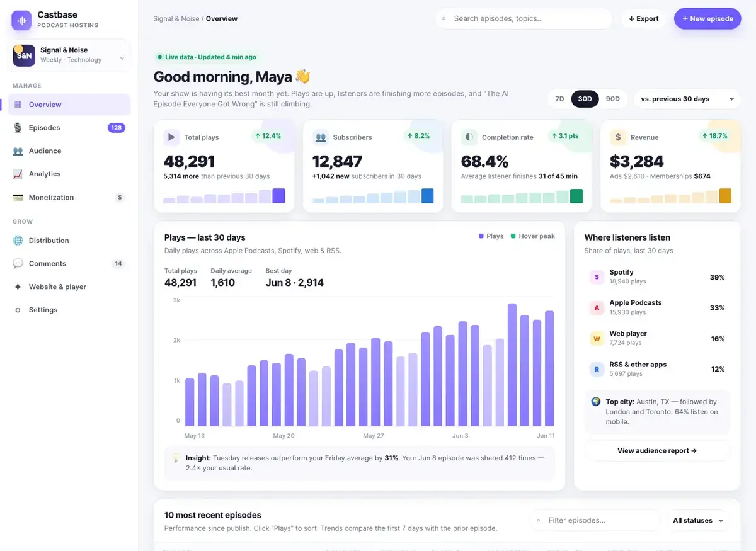This screenshot has width=756, height=551.
Task: Click the Overview grid icon in sidebar
Action: (18, 105)
